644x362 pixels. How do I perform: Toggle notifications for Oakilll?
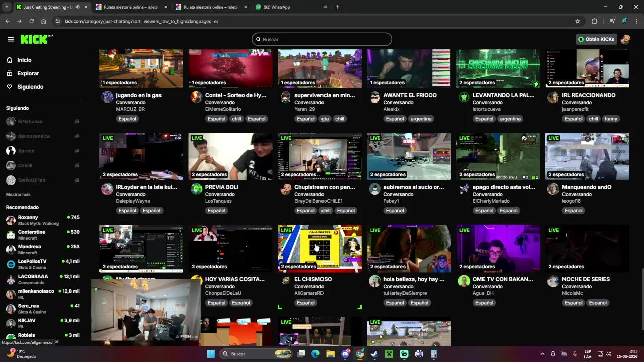(x=77, y=165)
